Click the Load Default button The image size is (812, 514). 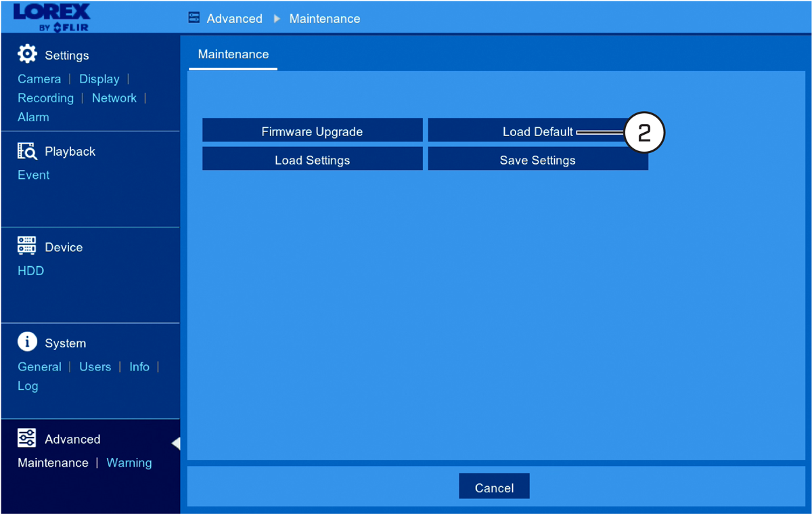coord(538,131)
